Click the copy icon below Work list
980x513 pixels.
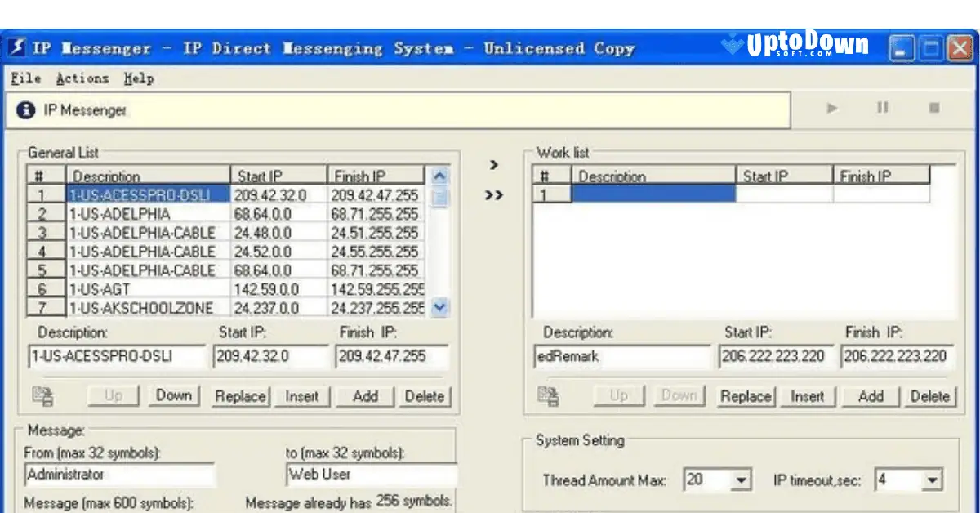[548, 395]
